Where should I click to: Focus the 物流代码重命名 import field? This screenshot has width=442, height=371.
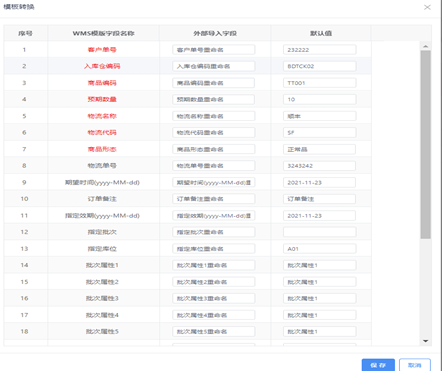tap(214, 133)
